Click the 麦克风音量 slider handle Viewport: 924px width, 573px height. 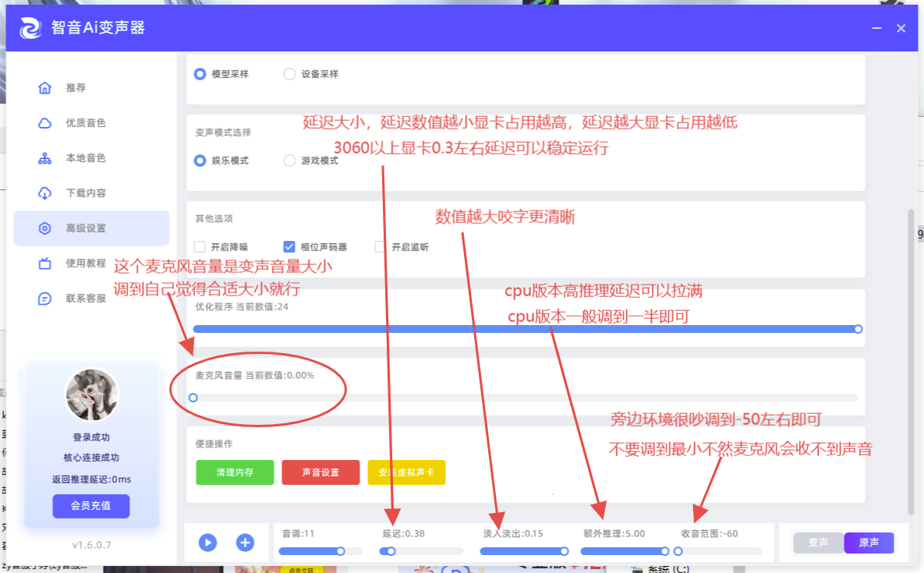point(193,398)
